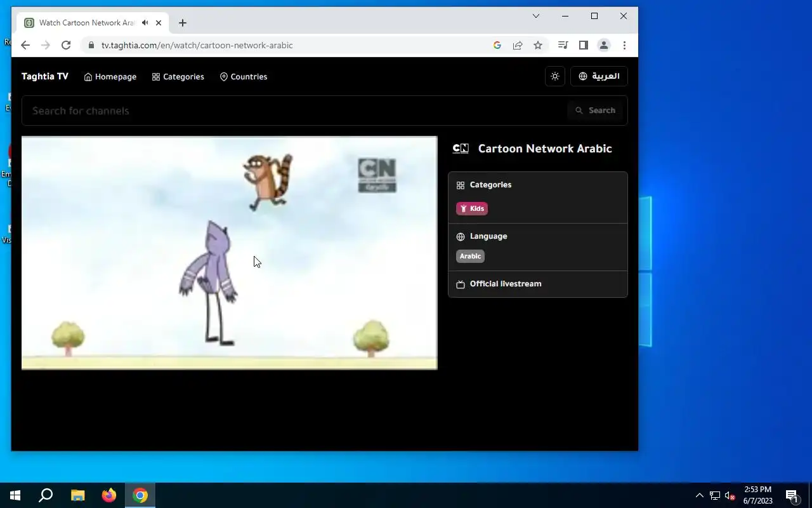The image size is (812, 508).
Task: Click the Taghtia TV logo
Action: point(45,76)
